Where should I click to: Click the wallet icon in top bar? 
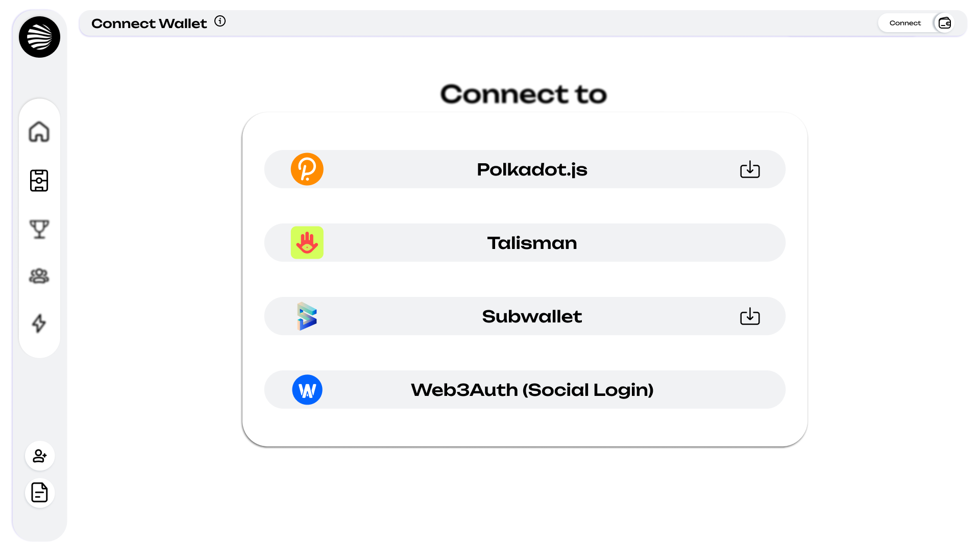point(944,23)
